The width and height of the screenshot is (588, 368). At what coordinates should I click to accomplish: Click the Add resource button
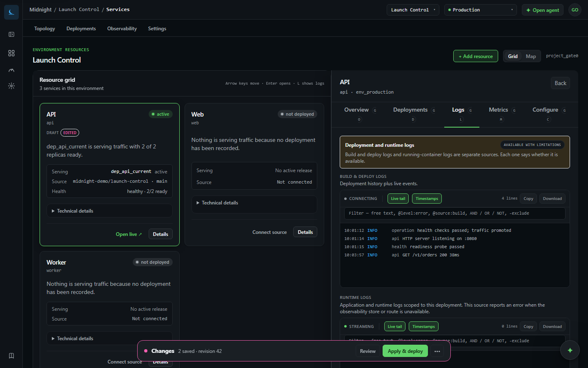(476, 56)
